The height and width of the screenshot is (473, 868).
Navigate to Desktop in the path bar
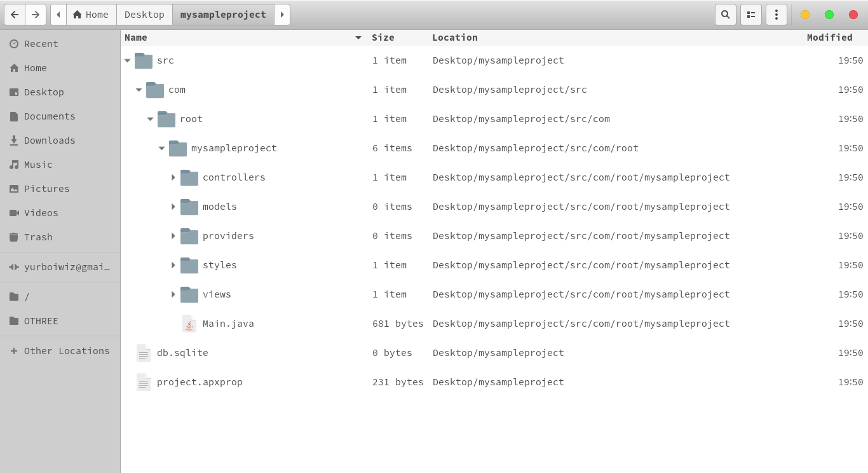tap(144, 15)
